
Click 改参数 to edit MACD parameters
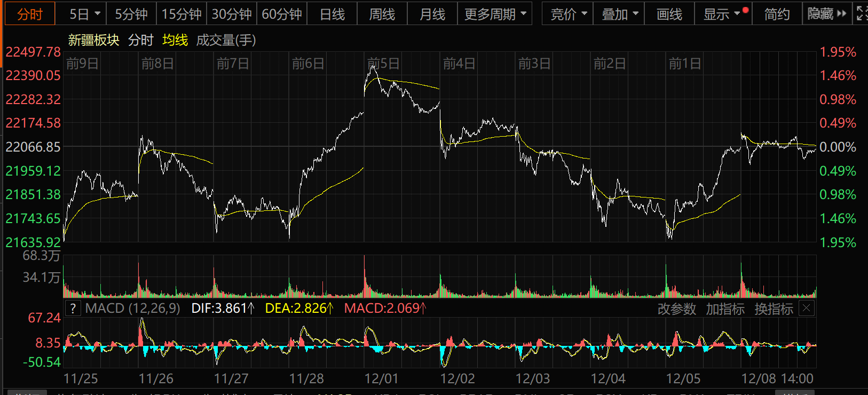tap(676, 309)
